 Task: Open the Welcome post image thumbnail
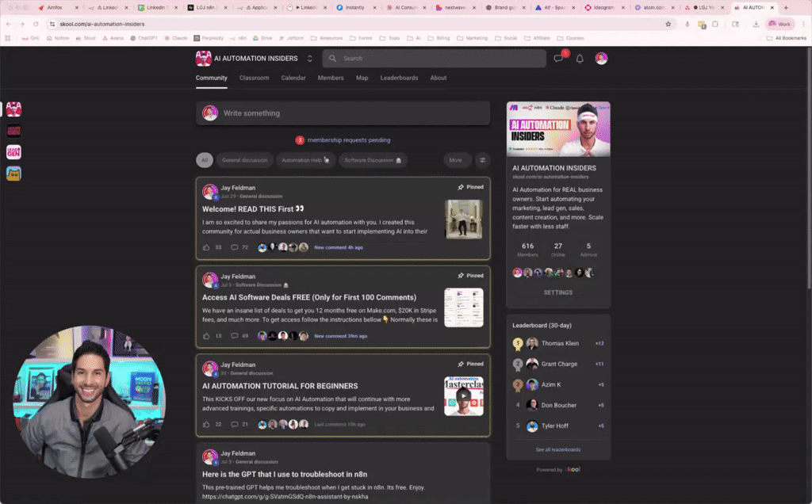[463, 220]
